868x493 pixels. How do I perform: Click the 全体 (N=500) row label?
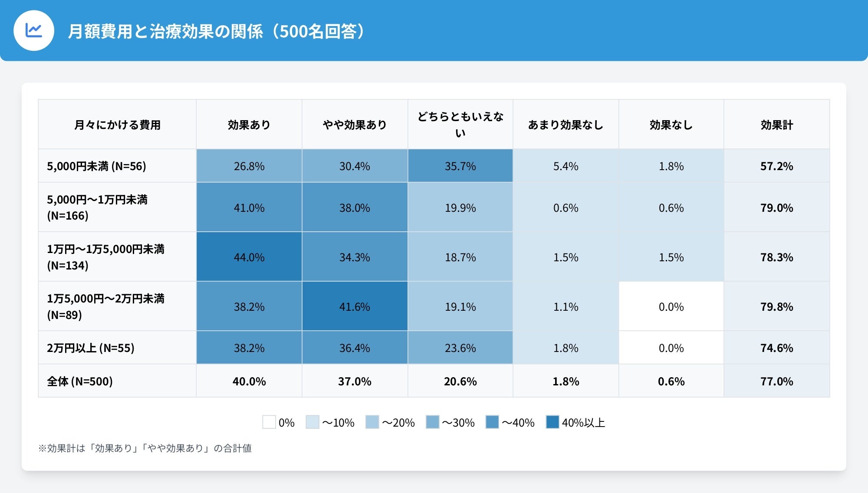(x=80, y=381)
